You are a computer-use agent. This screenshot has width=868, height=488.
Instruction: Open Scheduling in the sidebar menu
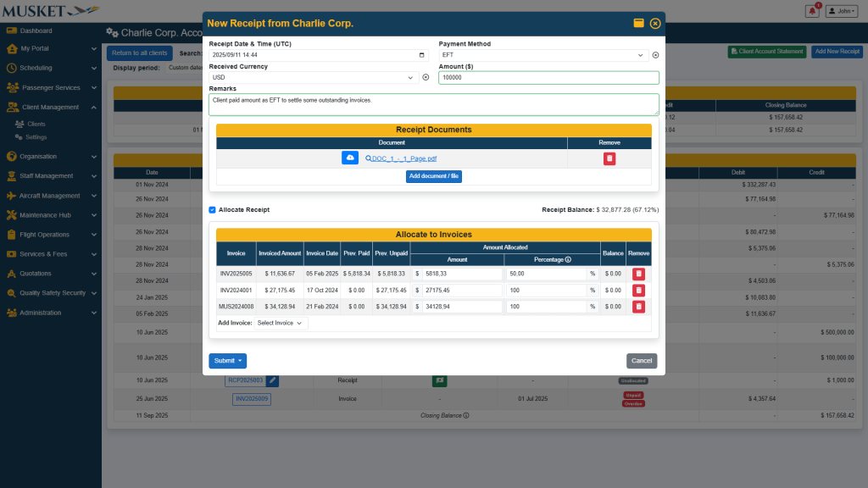[51, 68]
